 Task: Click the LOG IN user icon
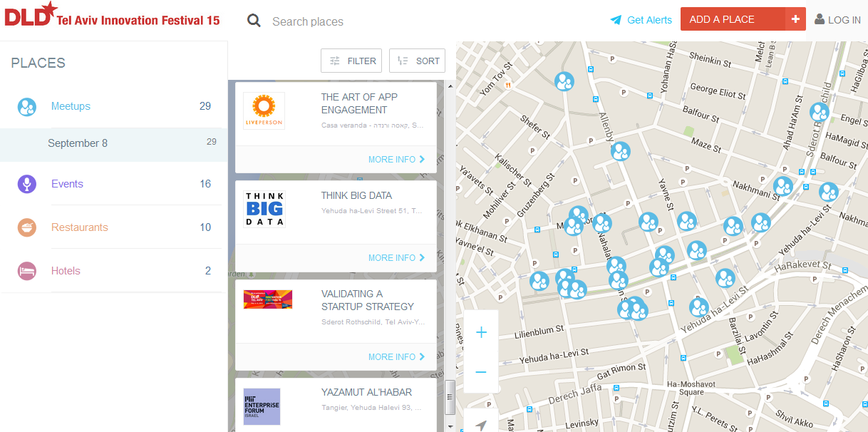tap(820, 19)
